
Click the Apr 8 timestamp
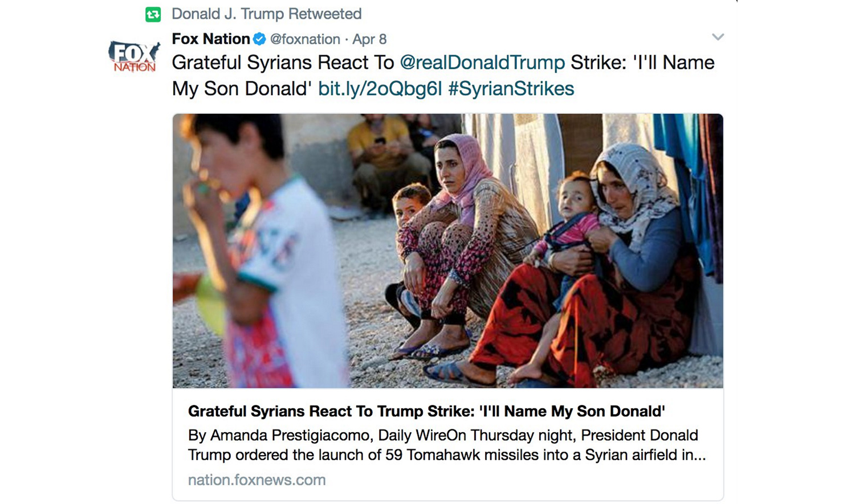click(369, 39)
